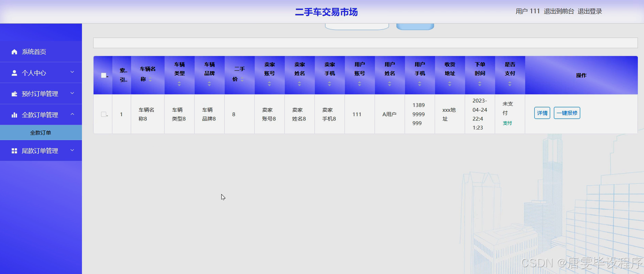Click the 详情 button for 车辆名称8
644x274 pixels.
click(542, 113)
